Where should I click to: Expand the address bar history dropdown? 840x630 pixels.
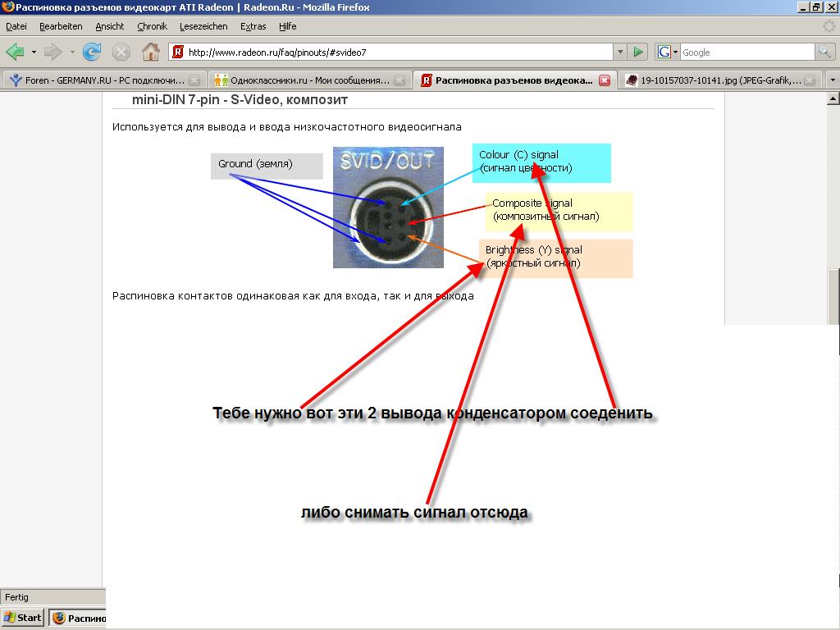click(x=620, y=52)
